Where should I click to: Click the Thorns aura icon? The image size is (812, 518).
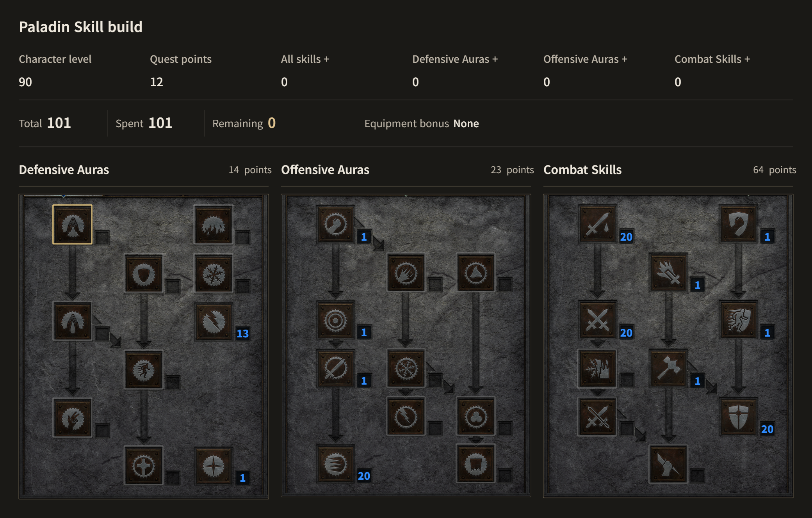click(476, 273)
